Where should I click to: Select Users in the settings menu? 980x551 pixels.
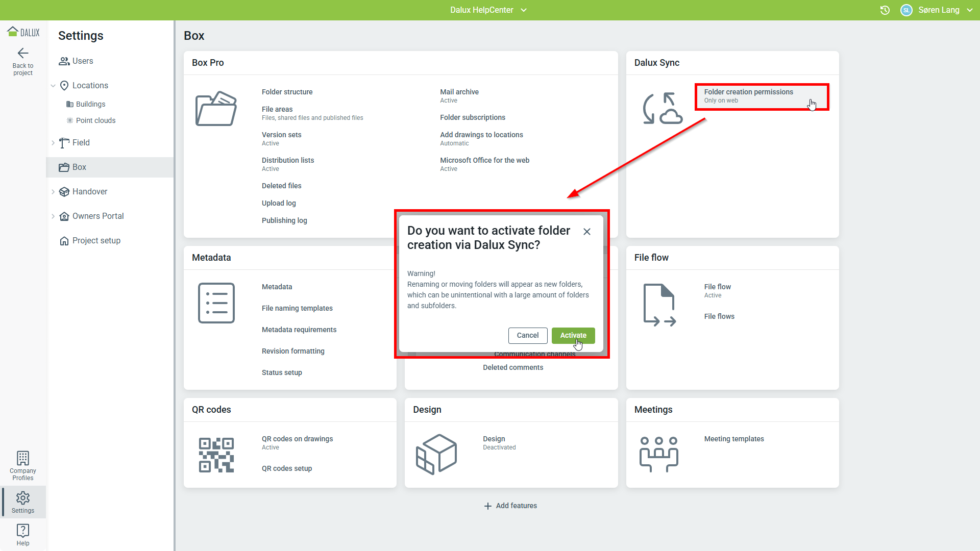point(82,61)
